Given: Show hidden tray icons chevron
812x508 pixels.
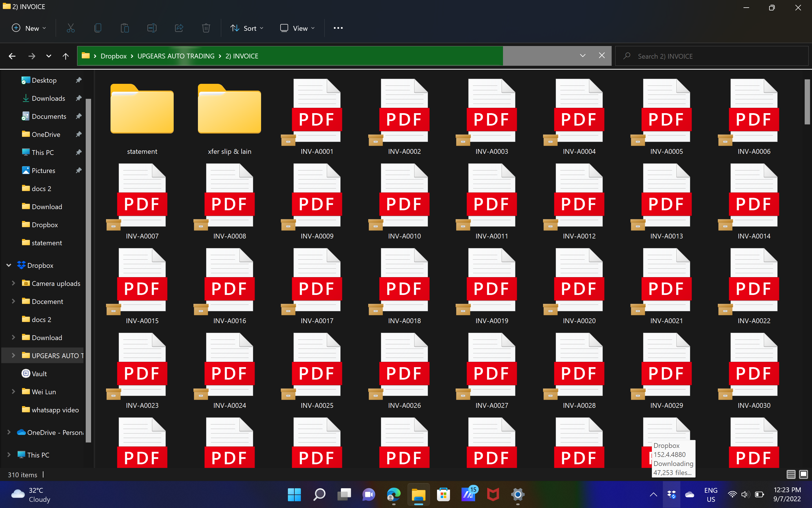Looking at the screenshot, I should click(653, 494).
